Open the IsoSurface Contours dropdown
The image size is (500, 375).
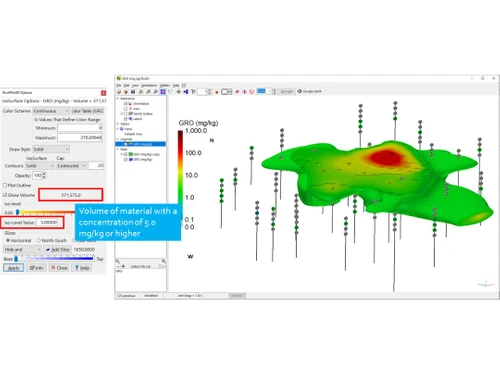[x=40, y=166]
